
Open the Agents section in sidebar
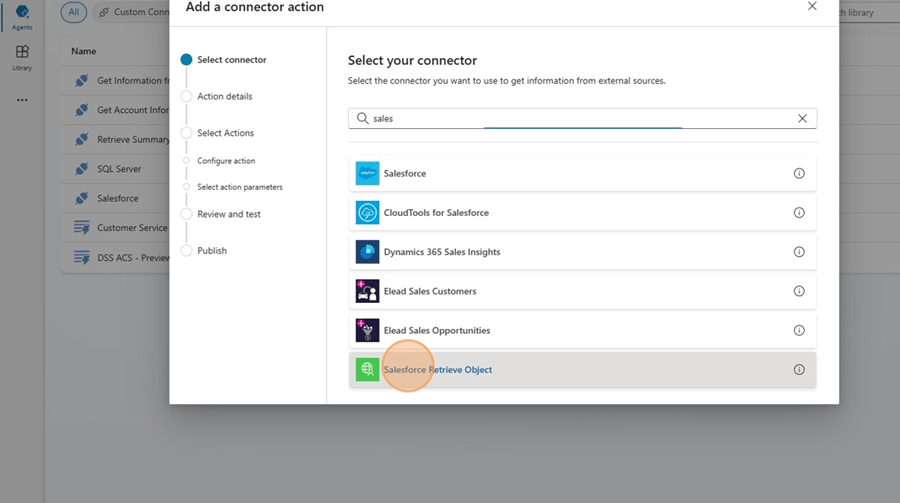(x=22, y=17)
